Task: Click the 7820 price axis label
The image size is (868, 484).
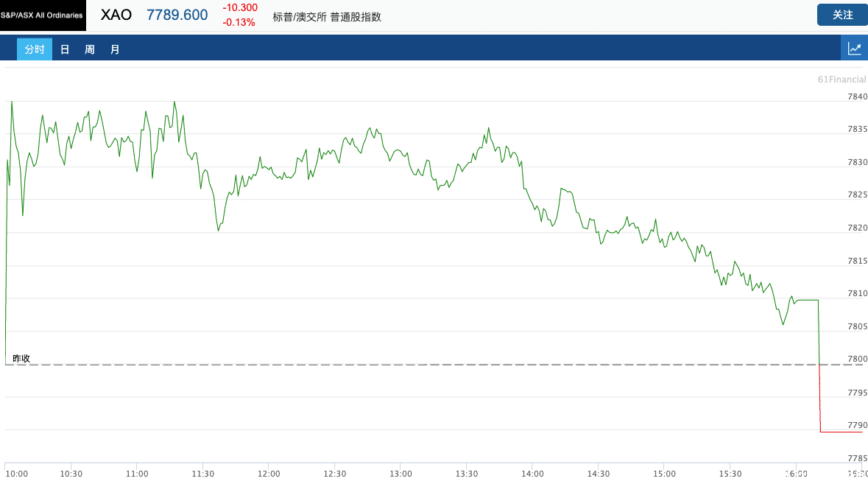Action: (x=858, y=228)
